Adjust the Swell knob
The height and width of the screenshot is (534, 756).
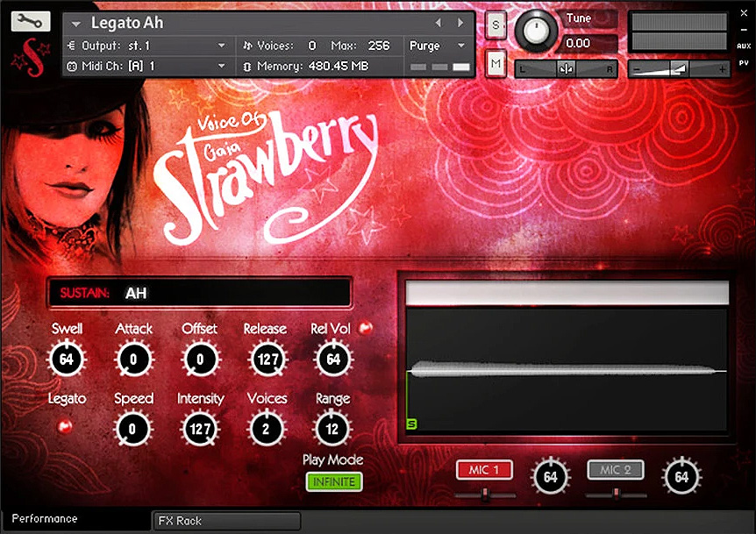(x=67, y=359)
